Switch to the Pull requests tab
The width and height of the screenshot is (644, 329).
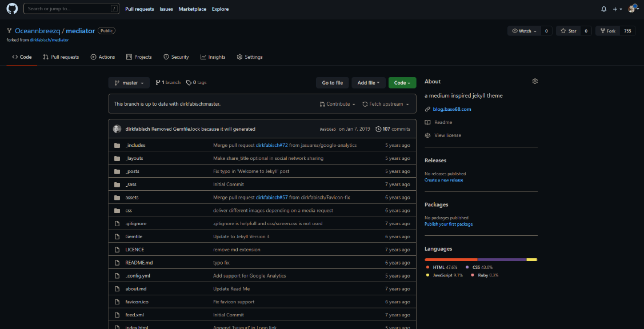(x=61, y=57)
